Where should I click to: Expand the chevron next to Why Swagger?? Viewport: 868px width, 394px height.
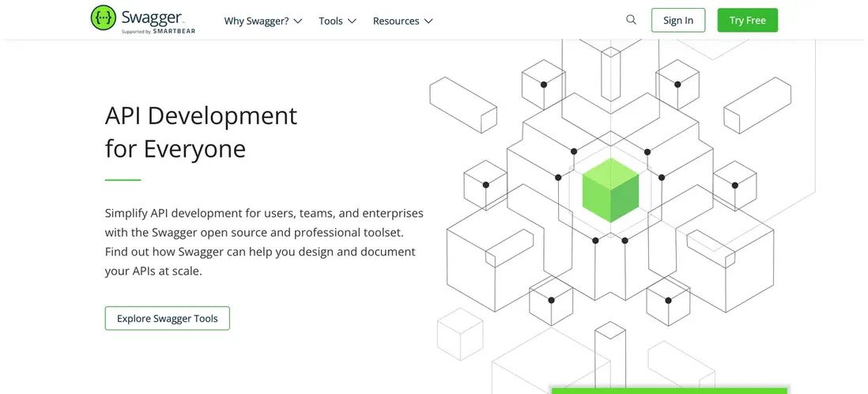point(298,21)
